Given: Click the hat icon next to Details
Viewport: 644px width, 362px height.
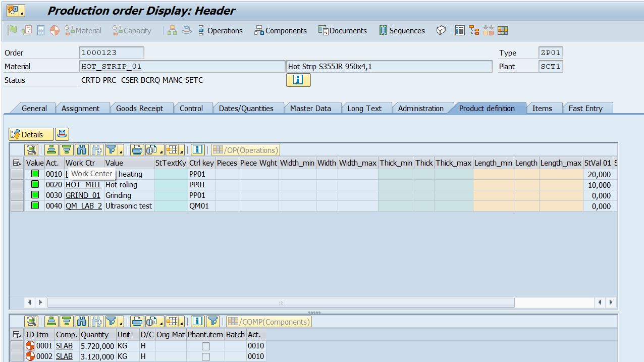Looking at the screenshot, I should coord(62,134).
